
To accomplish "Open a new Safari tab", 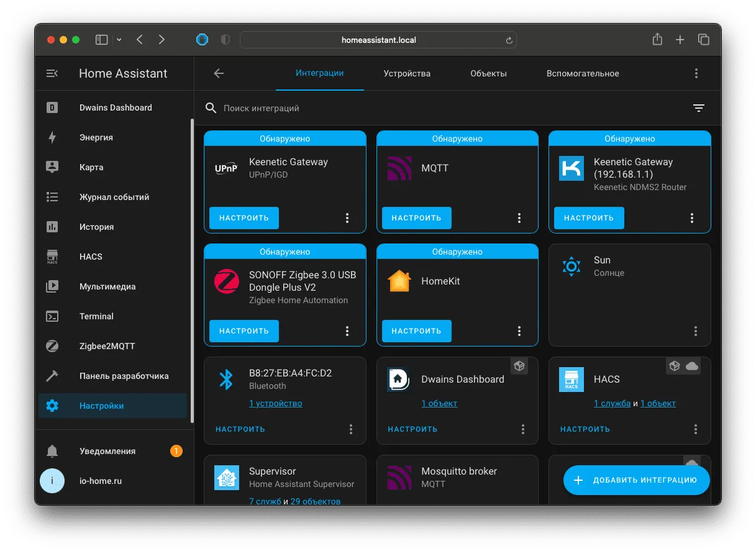I will [x=680, y=40].
